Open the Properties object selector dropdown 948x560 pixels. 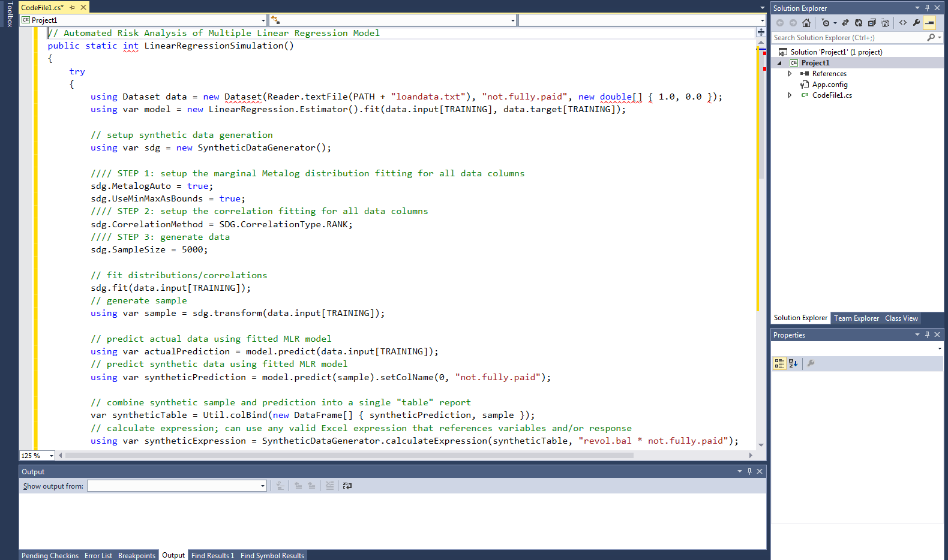(940, 348)
